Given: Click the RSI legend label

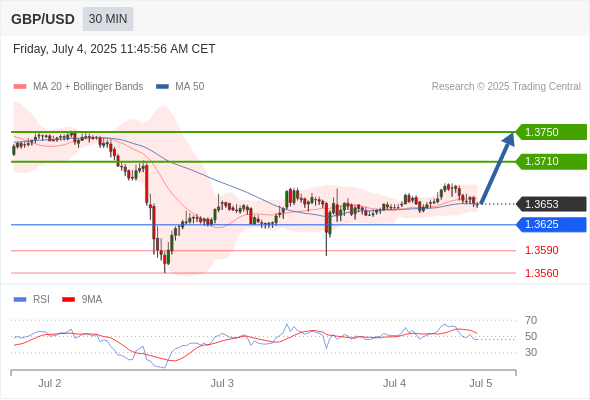Looking at the screenshot, I should [x=41, y=300].
